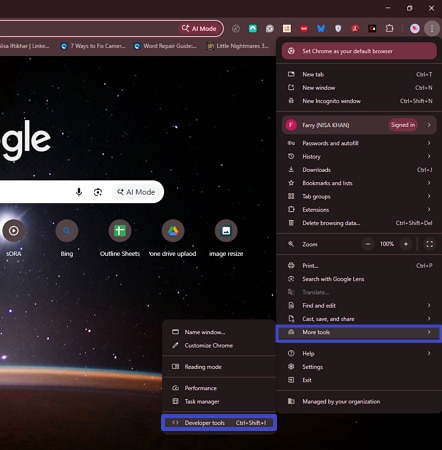Open the Little Nightmares 3 bookmark

tap(238, 46)
